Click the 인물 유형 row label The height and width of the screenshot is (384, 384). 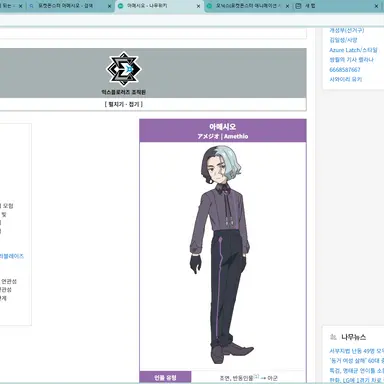(x=165, y=378)
